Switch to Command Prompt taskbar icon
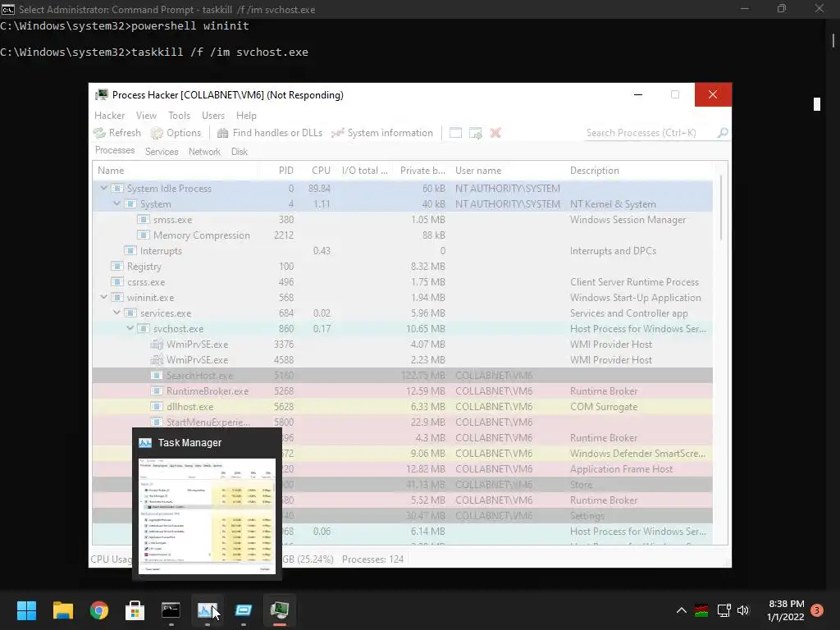Screen dimensions: 840x630 coord(171,610)
